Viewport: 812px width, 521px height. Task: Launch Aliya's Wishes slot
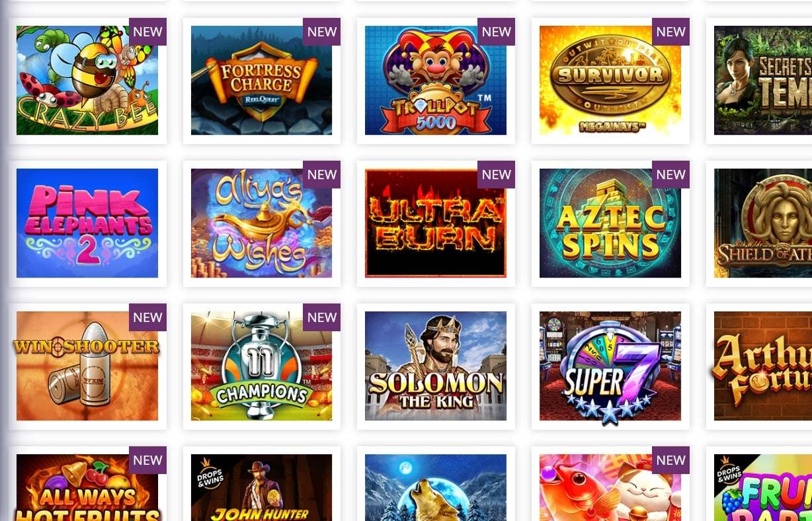261,223
